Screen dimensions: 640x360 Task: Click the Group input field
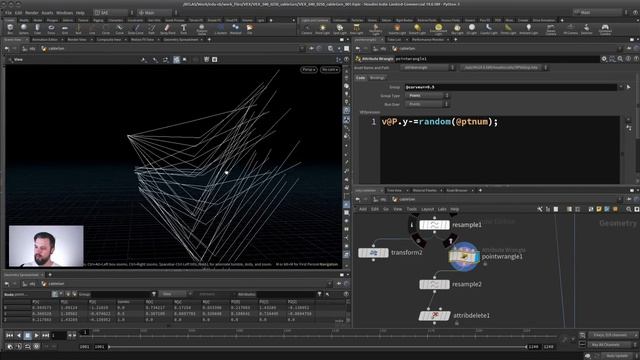tap(510, 87)
